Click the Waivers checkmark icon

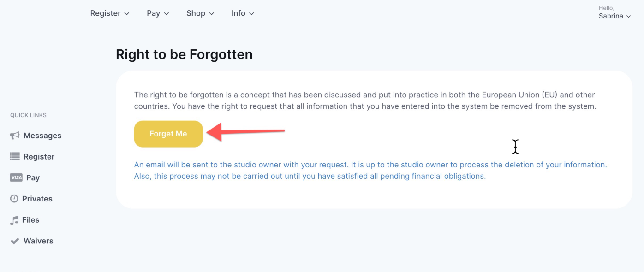point(15,241)
